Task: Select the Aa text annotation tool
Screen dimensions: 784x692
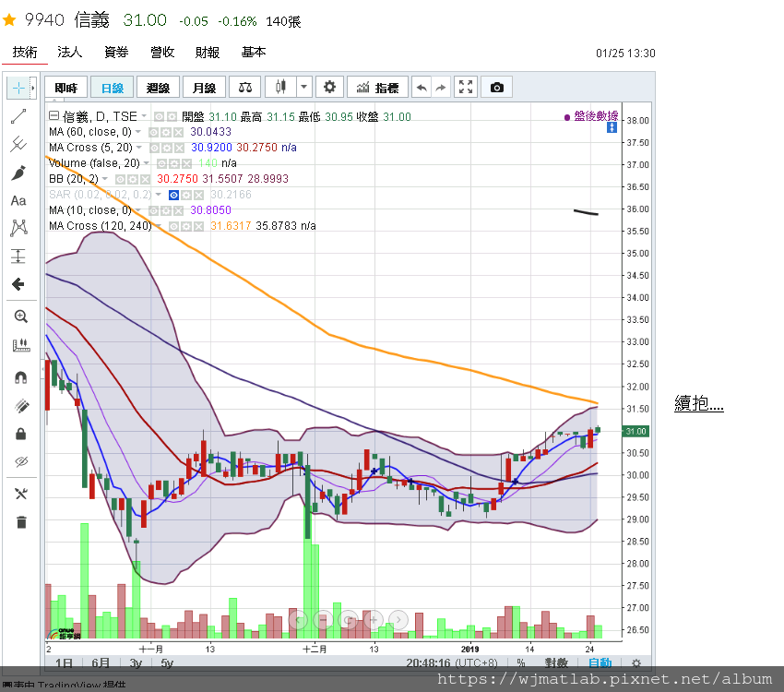Action: coord(18,200)
